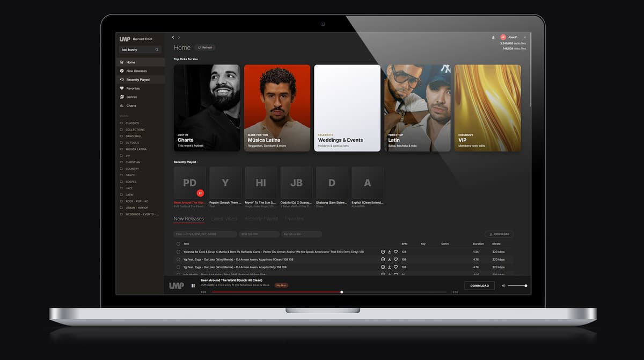Switch to the Favorites tab
Image resolution: width=644 pixels, height=360 pixels.
click(x=294, y=219)
